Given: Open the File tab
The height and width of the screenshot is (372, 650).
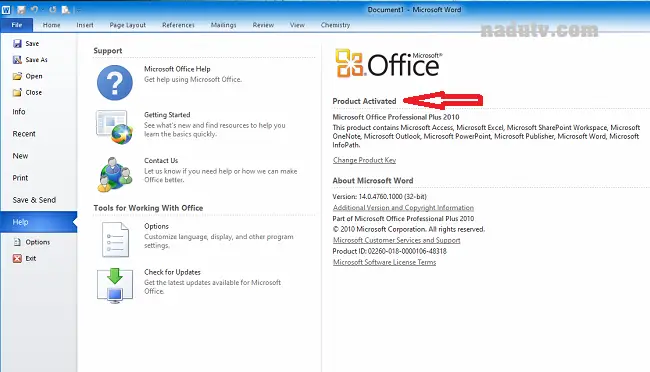Looking at the screenshot, I should tap(17, 25).
